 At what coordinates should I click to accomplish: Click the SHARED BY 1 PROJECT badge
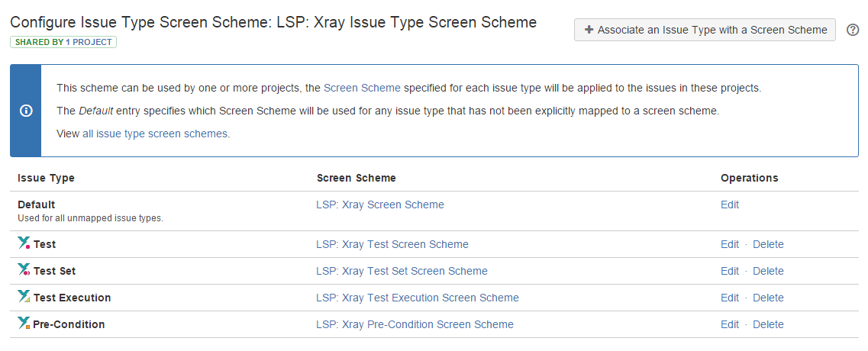click(x=63, y=42)
